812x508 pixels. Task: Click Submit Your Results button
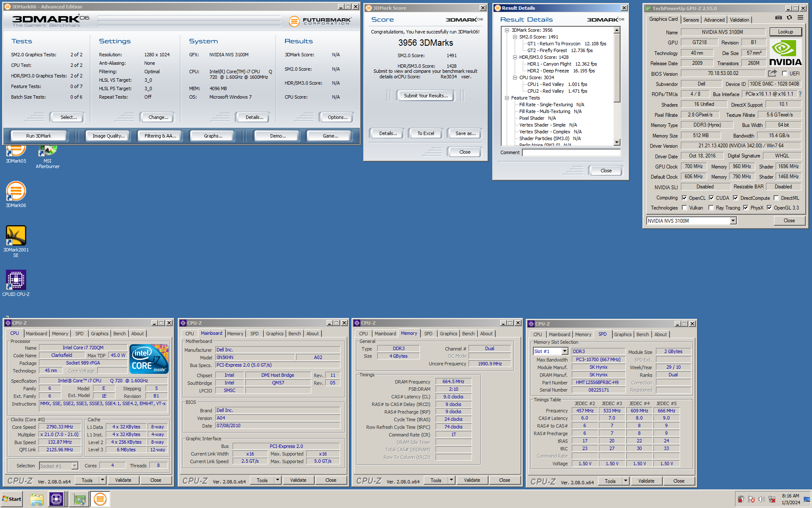click(x=425, y=96)
